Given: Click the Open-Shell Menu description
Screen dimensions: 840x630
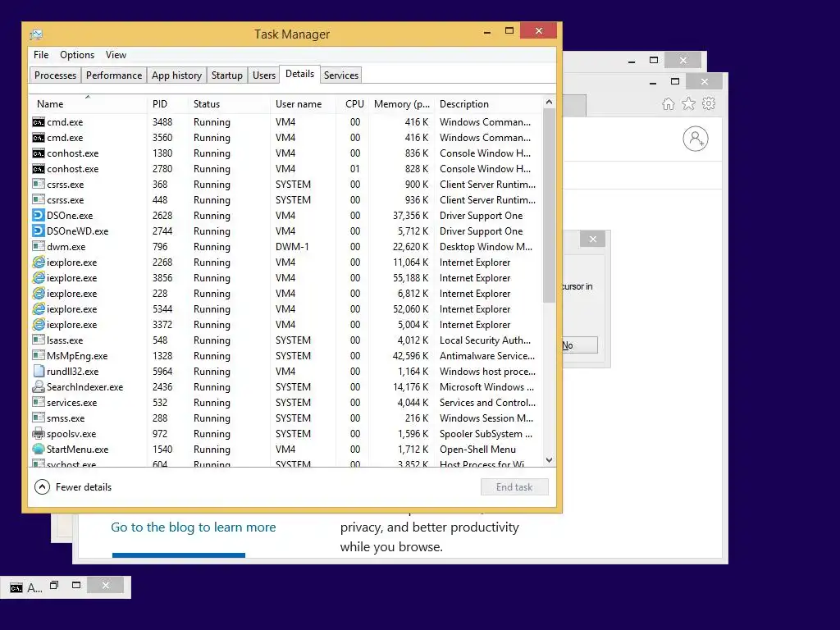Looking at the screenshot, I should (477, 450).
